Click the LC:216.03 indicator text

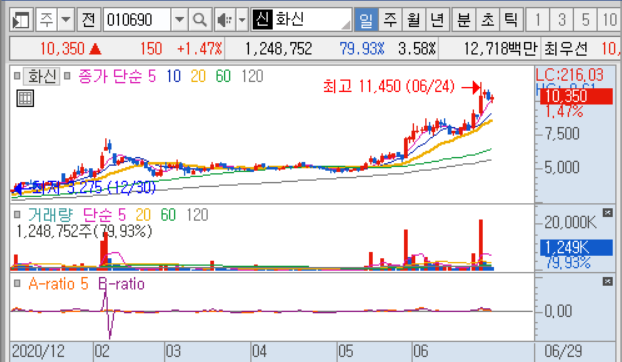click(x=570, y=75)
